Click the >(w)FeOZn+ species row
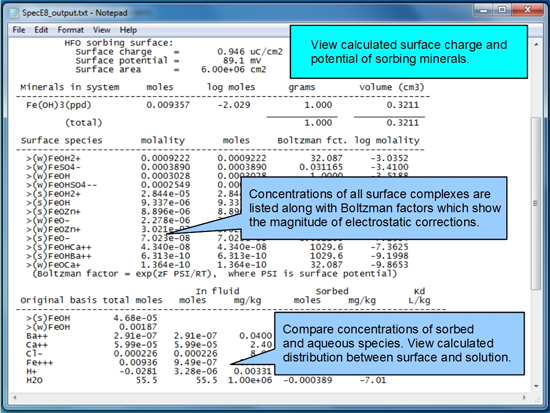 tap(109, 229)
